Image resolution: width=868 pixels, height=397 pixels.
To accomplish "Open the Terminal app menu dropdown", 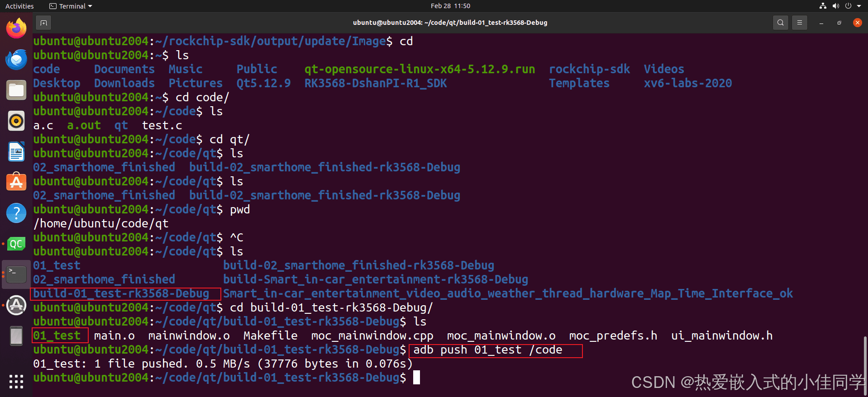I will (71, 6).
